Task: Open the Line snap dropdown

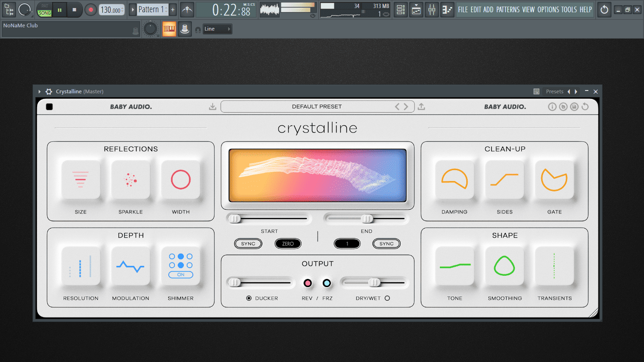Action: tap(217, 29)
